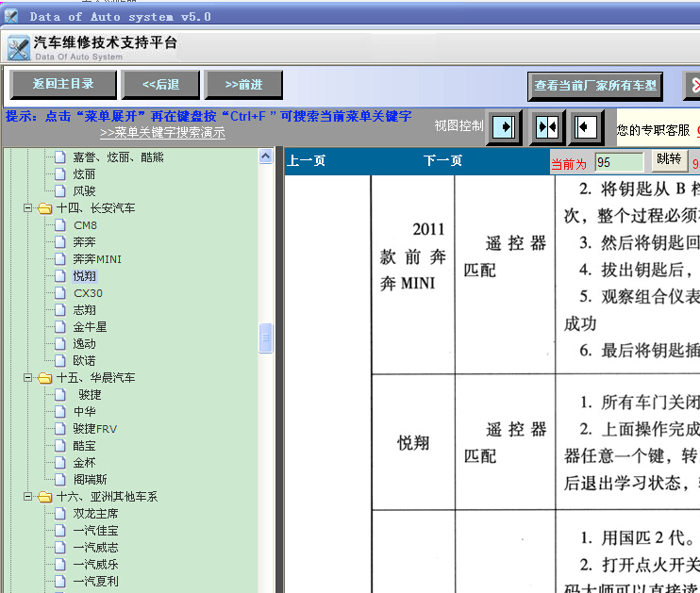Click 查看当前厂家所有车型 button

click(595, 86)
